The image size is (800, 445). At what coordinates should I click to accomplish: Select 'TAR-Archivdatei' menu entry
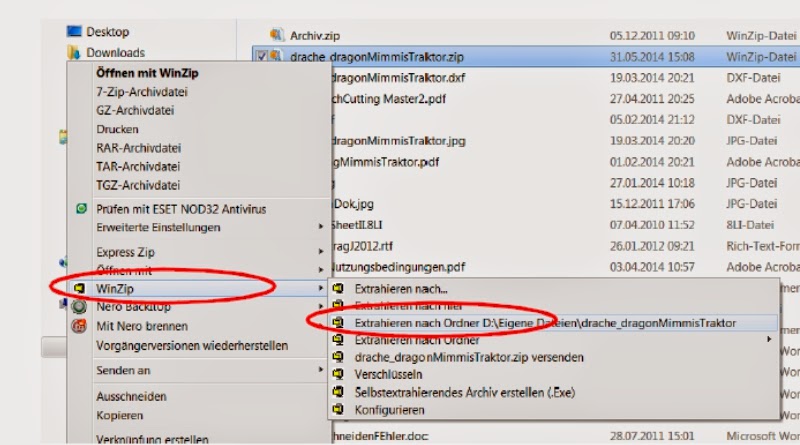click(138, 166)
